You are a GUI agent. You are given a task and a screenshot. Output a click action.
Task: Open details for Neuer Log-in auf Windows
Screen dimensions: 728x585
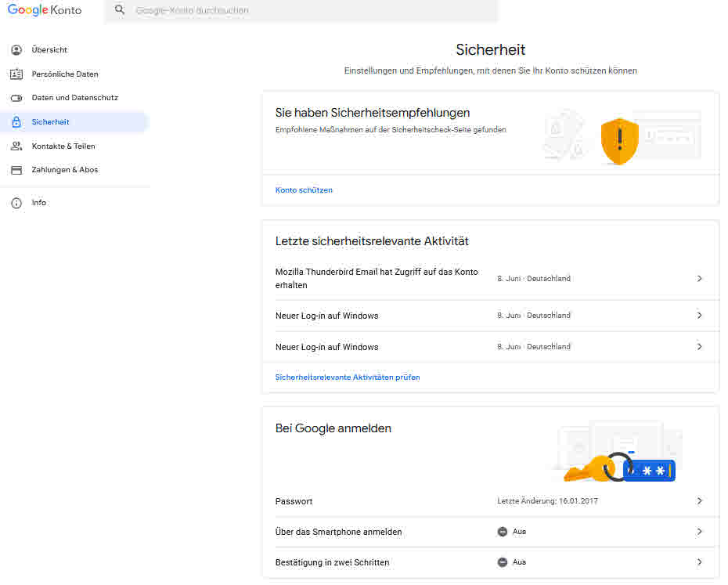[x=699, y=315]
